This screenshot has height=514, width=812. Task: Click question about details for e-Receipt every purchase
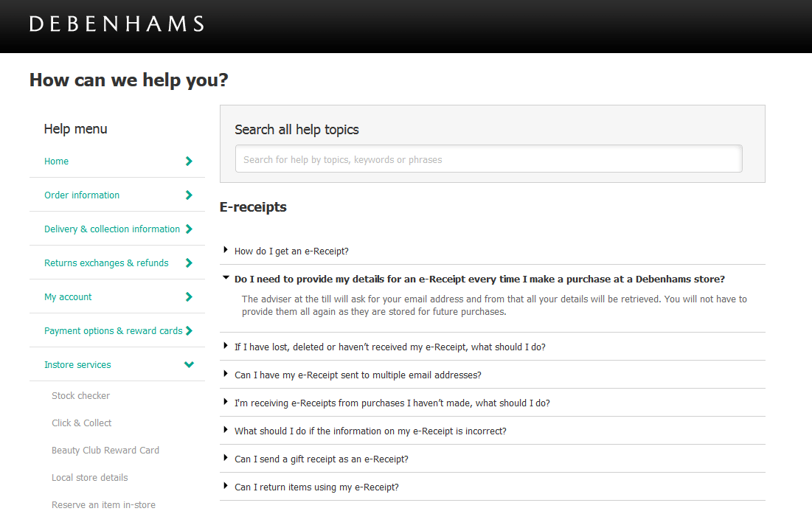click(x=479, y=279)
